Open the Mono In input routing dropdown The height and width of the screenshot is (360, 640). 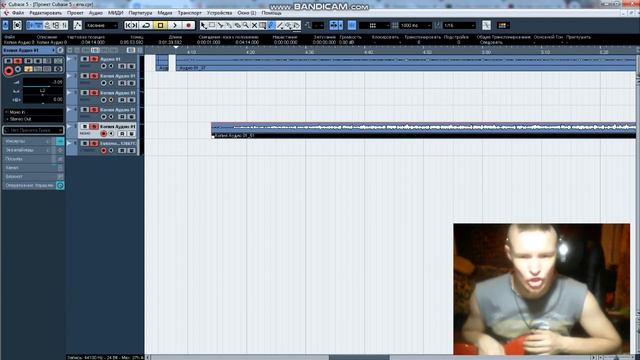click(x=33, y=112)
